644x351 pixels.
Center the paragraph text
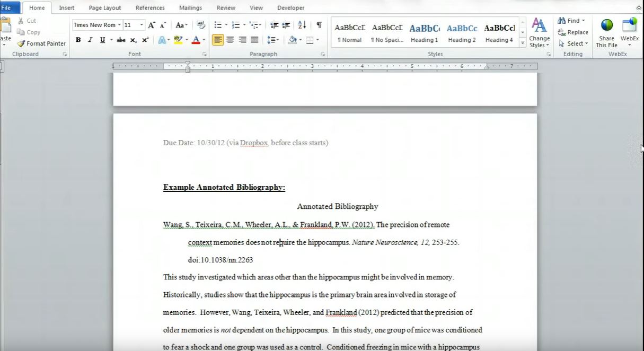point(230,40)
